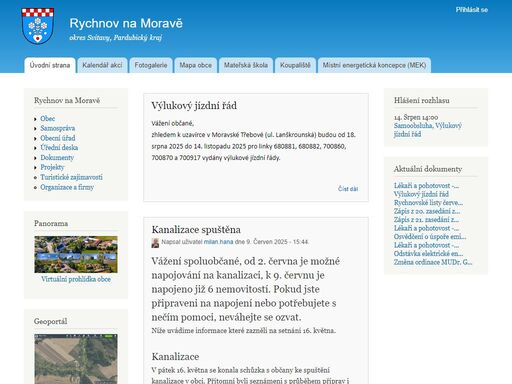Open the Výlukový jízdní řád article heading
Viewport: 512px width, 384px height.
(194, 106)
